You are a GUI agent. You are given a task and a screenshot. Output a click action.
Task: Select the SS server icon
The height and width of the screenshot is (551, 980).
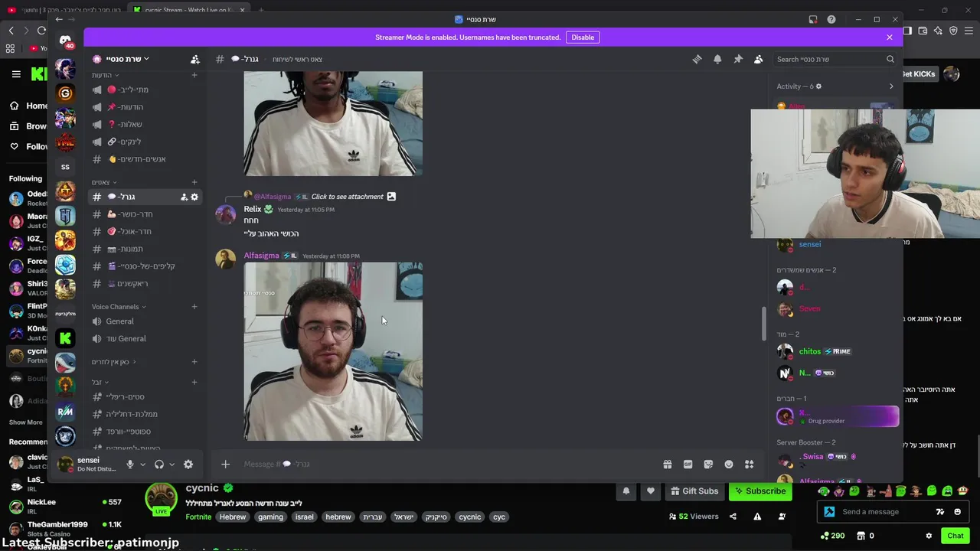pyautogui.click(x=65, y=167)
